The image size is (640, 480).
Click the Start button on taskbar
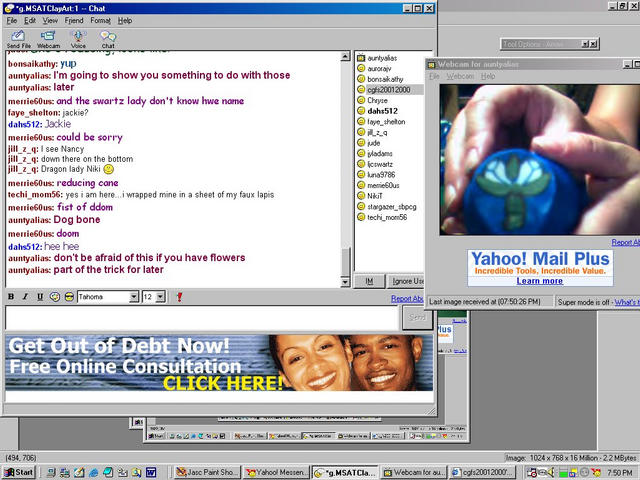click(x=19, y=472)
